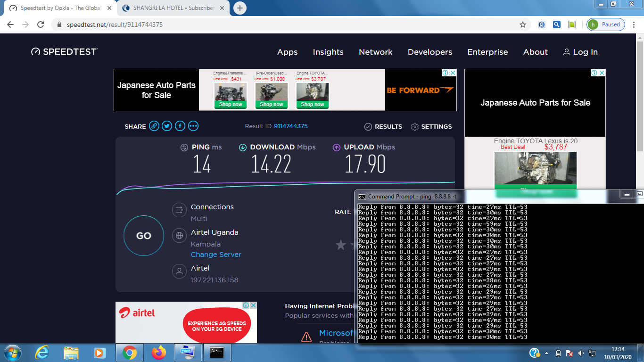Share result on Facebook

pyautogui.click(x=180, y=126)
